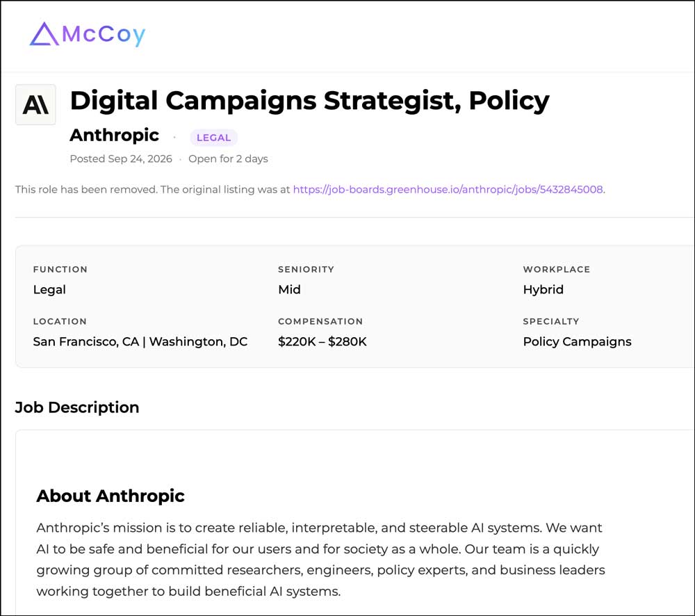695x616 pixels.
Task: Select the Digital Campaigns Strategist, Policy title
Action: point(309,101)
